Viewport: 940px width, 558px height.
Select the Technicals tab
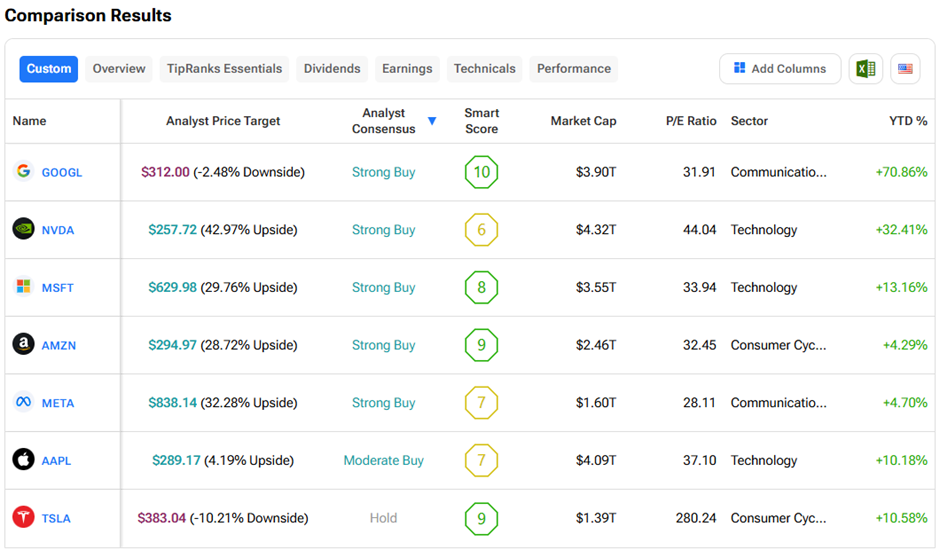pyautogui.click(x=485, y=69)
